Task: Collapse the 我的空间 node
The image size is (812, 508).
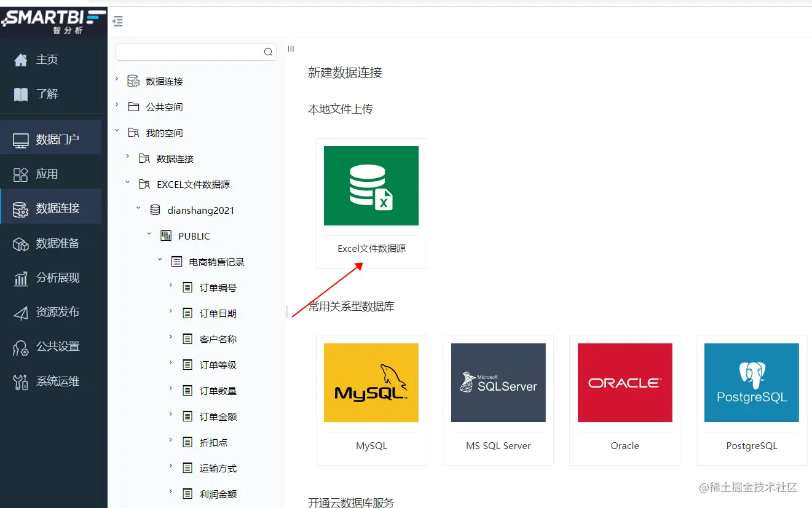Action: point(116,132)
